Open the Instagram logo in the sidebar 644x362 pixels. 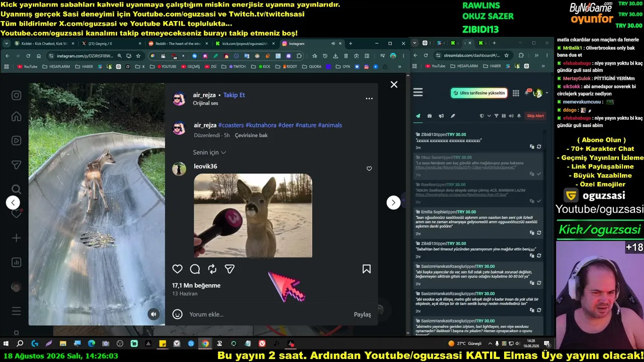click(17, 96)
